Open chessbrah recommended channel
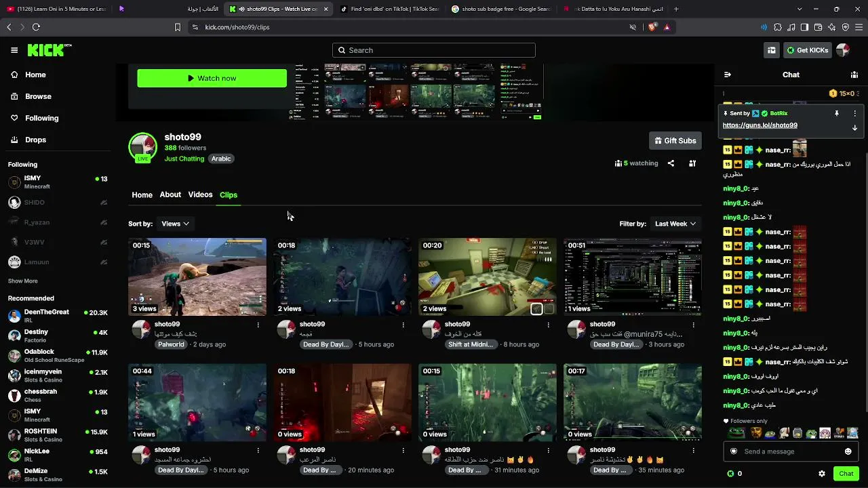Viewport: 868px width, 488px height. [58, 394]
